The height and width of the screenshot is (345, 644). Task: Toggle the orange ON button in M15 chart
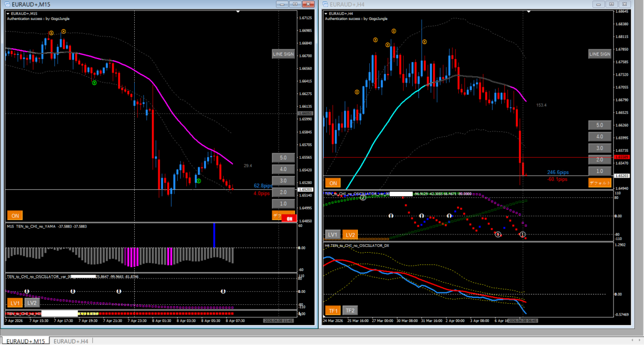[14, 215]
